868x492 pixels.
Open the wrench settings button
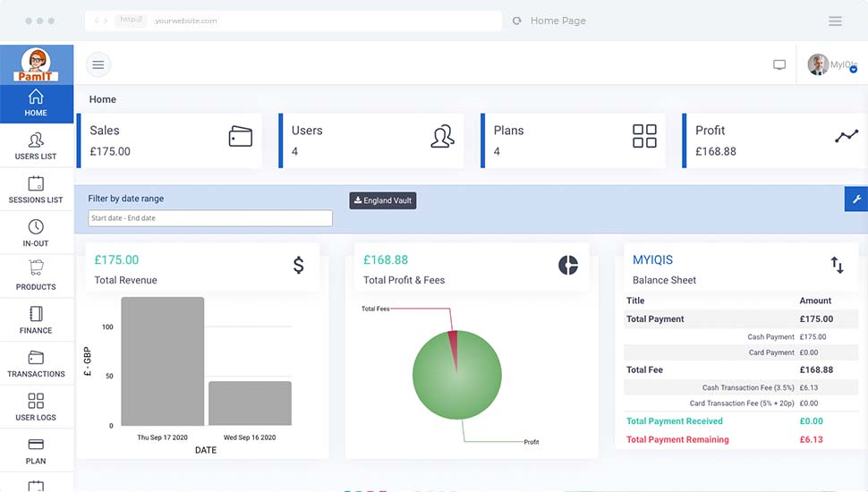856,199
